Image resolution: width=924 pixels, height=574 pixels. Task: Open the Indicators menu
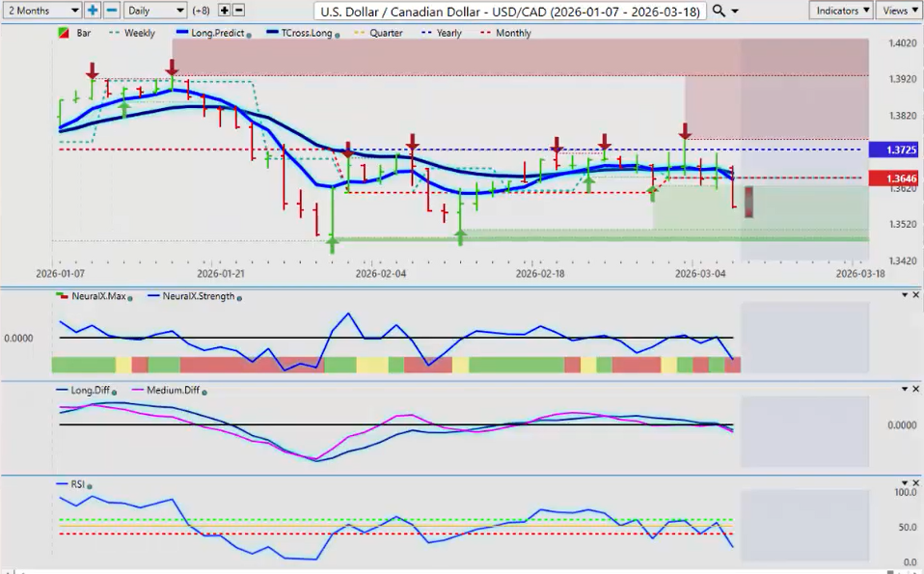(x=841, y=10)
